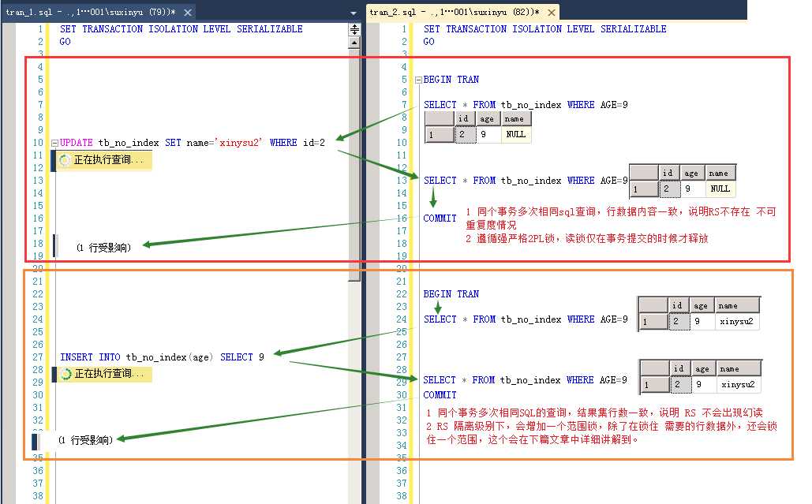Viewport: 812px width, 504px height.
Task: Click WHERE id=2 clause in UPDATE statement
Action: [x=297, y=142]
